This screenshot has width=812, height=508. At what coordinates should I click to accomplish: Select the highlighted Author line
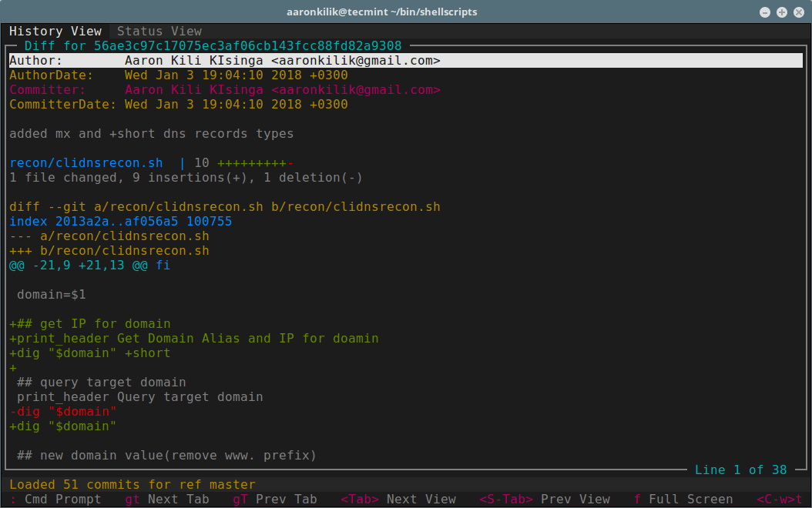click(x=224, y=61)
